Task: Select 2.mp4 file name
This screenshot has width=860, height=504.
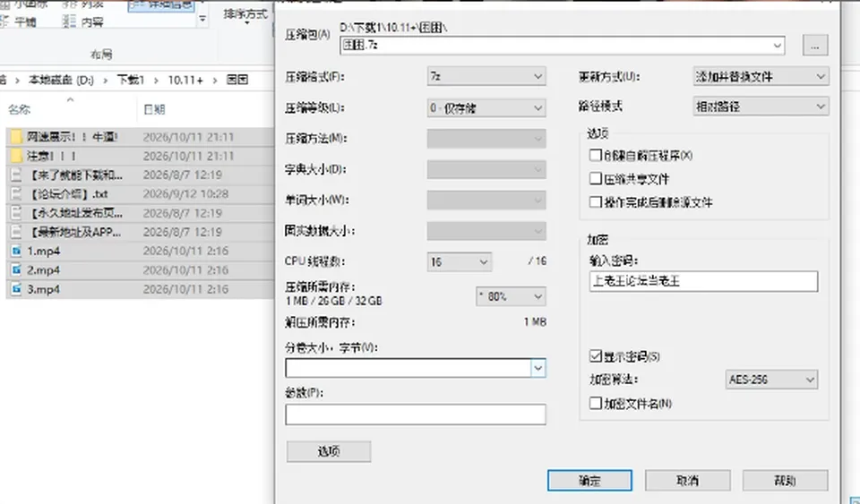Action: 44,270
